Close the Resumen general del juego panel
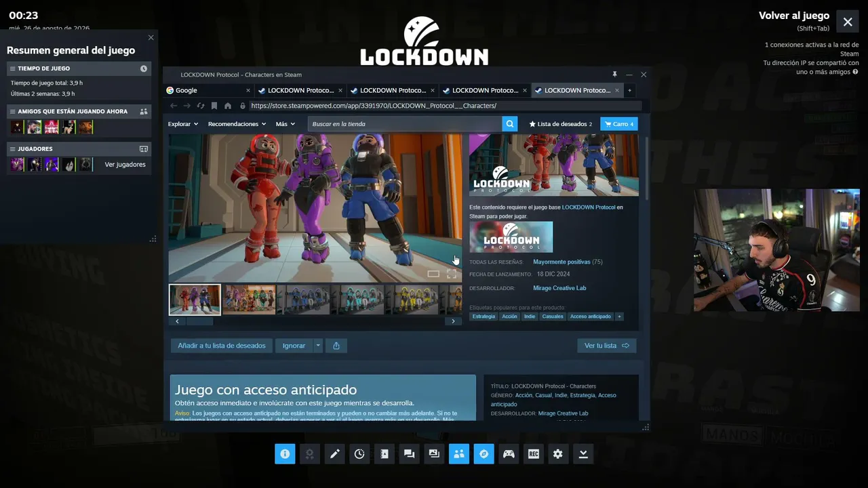 click(151, 37)
